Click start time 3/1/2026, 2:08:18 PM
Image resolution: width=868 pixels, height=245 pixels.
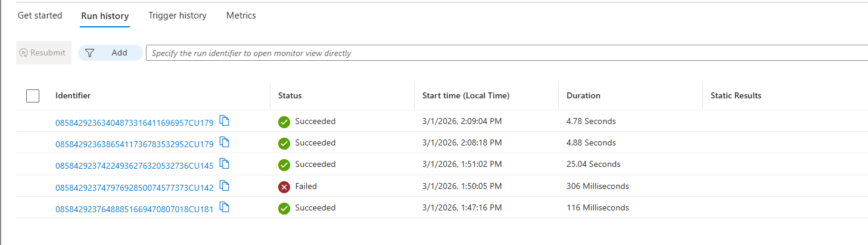pyautogui.click(x=462, y=142)
